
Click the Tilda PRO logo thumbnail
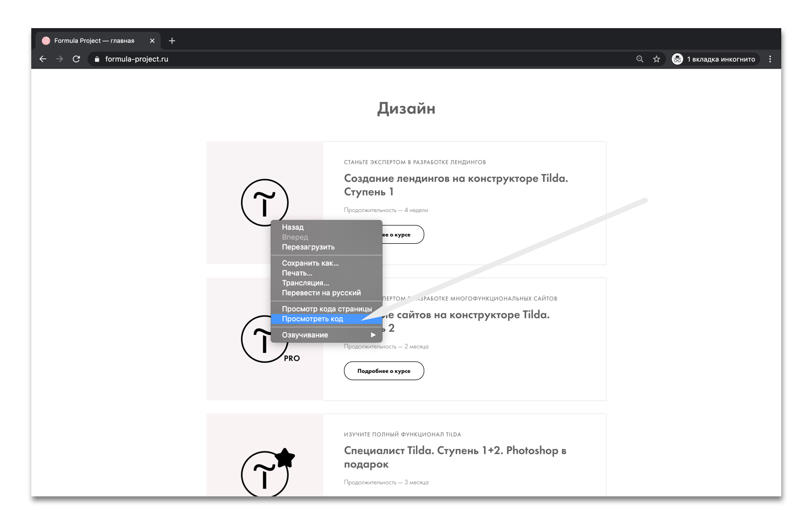(270, 339)
